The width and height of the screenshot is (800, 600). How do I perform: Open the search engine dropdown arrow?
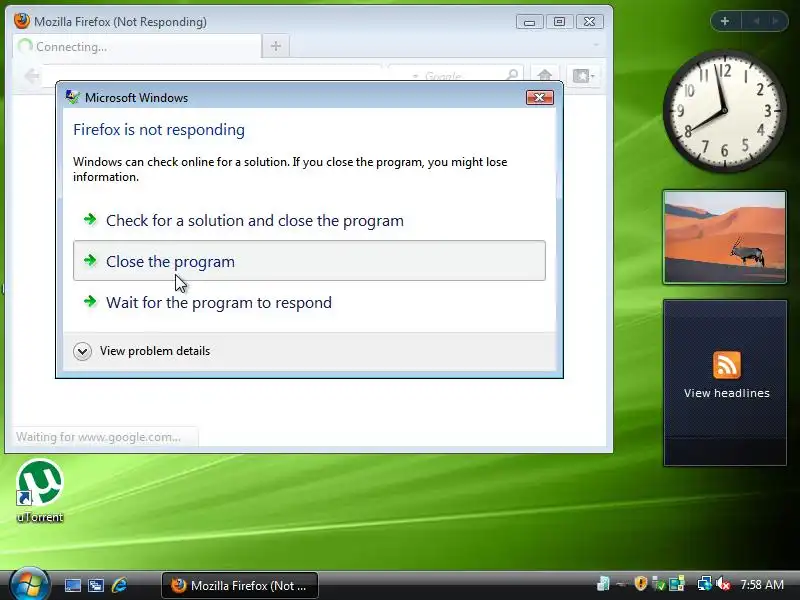pos(415,76)
